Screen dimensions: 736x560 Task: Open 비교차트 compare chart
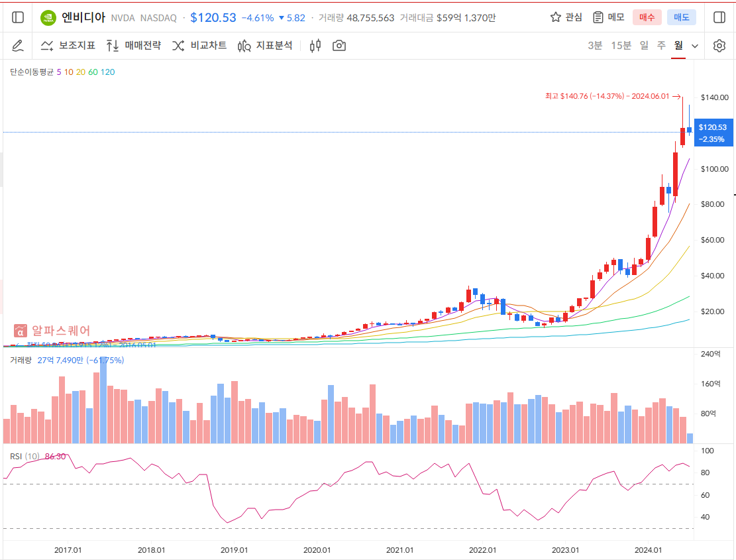(199, 46)
